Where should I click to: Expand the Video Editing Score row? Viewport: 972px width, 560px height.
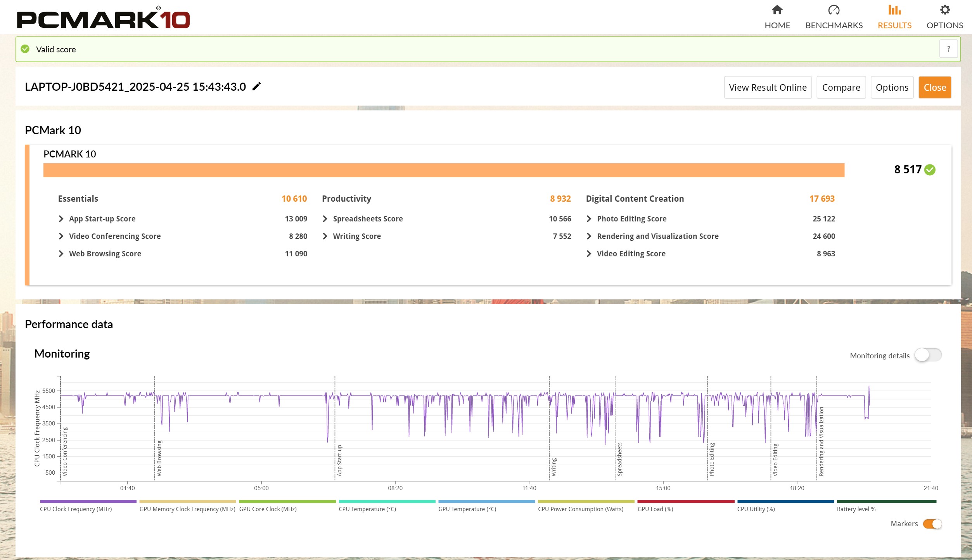tap(589, 254)
